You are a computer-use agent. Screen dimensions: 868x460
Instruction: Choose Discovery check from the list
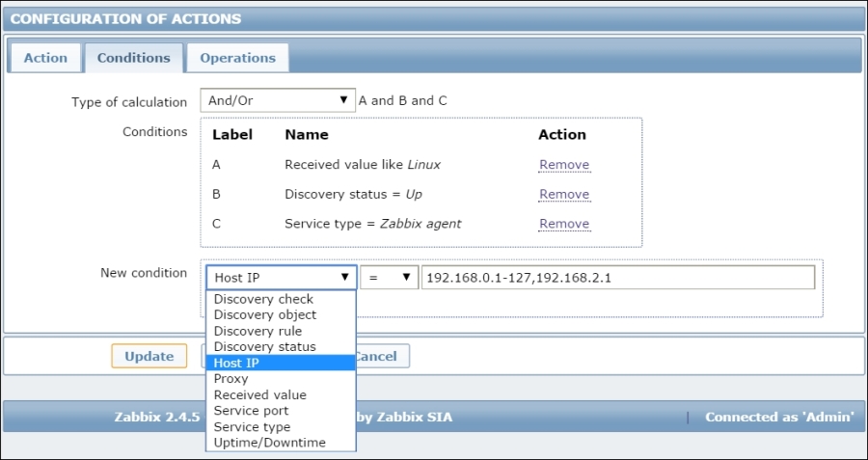(x=263, y=299)
